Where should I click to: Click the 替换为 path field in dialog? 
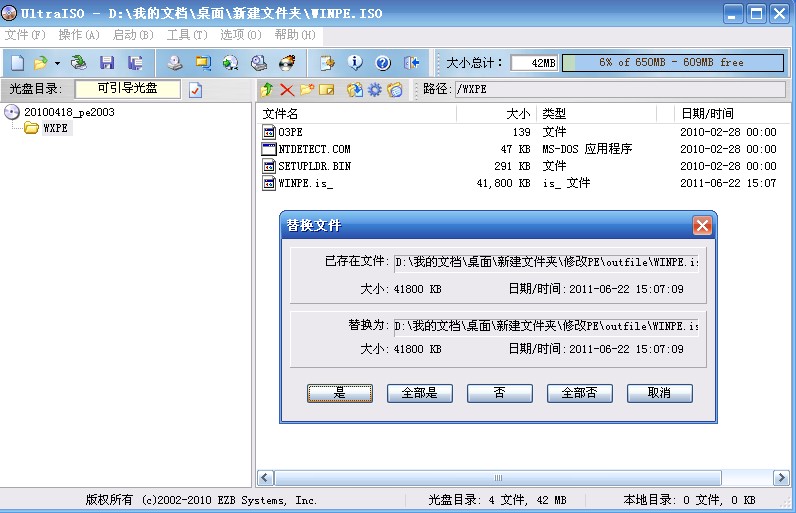click(x=547, y=326)
